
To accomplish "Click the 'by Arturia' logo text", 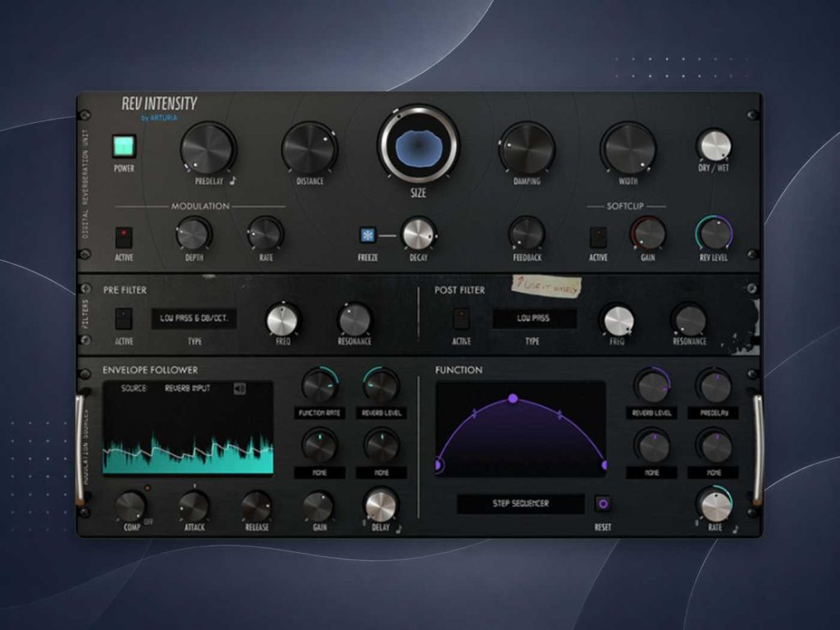I will (x=158, y=118).
